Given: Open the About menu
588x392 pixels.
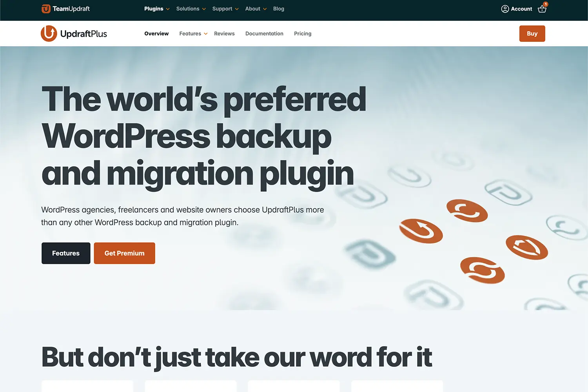Looking at the screenshot, I should [253, 9].
